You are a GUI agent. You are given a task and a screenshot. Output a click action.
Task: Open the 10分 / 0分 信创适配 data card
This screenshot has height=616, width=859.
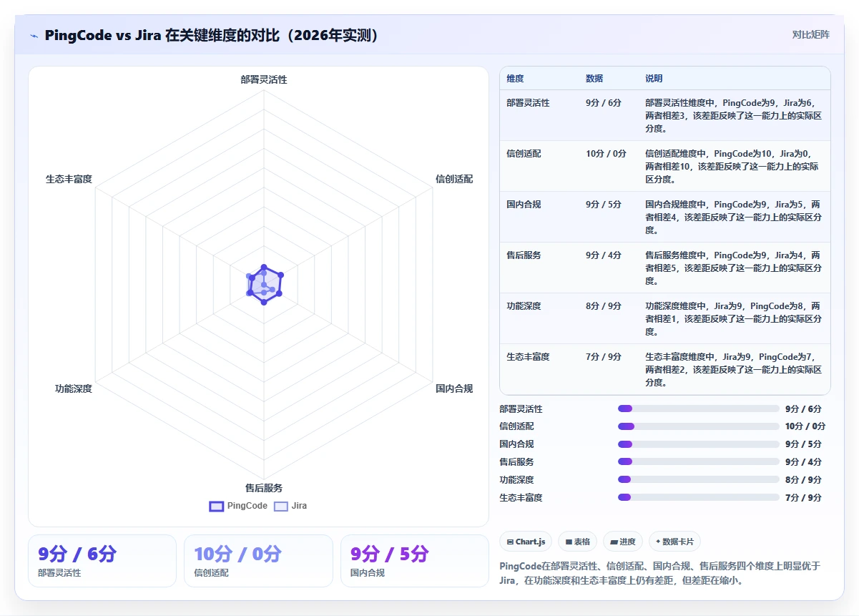click(258, 561)
